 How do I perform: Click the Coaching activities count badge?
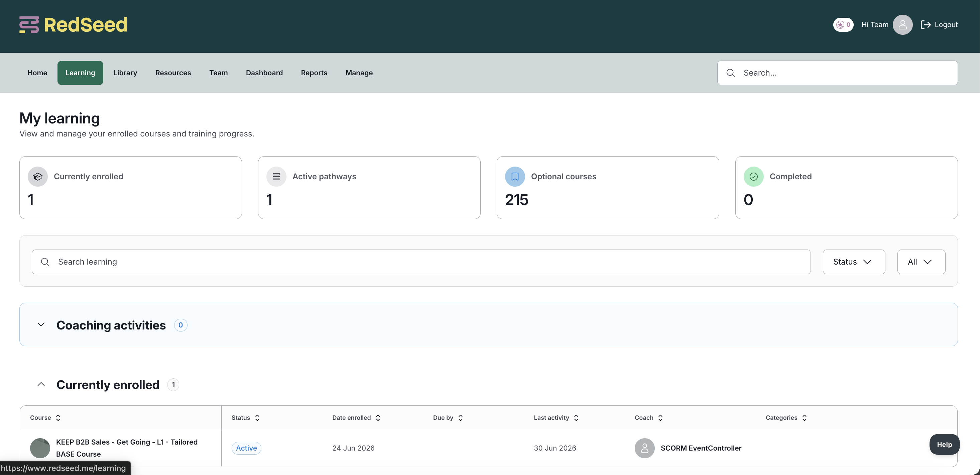[181, 325]
